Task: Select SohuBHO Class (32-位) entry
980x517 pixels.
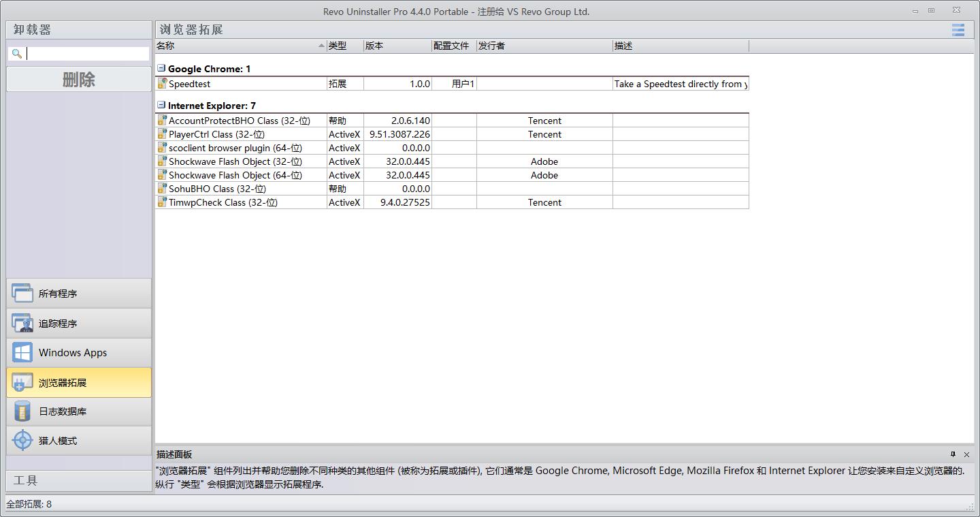Action: click(x=217, y=189)
